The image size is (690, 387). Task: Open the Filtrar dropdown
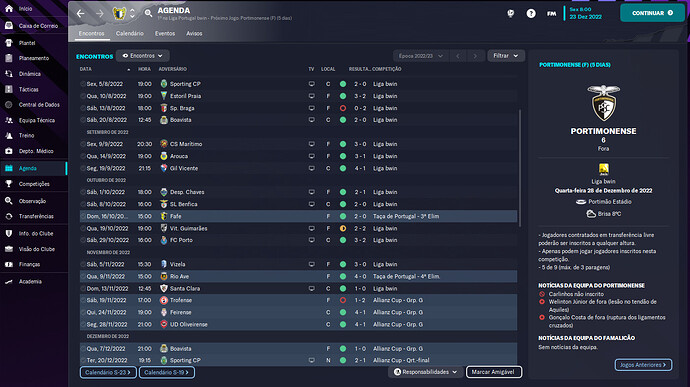[506, 56]
